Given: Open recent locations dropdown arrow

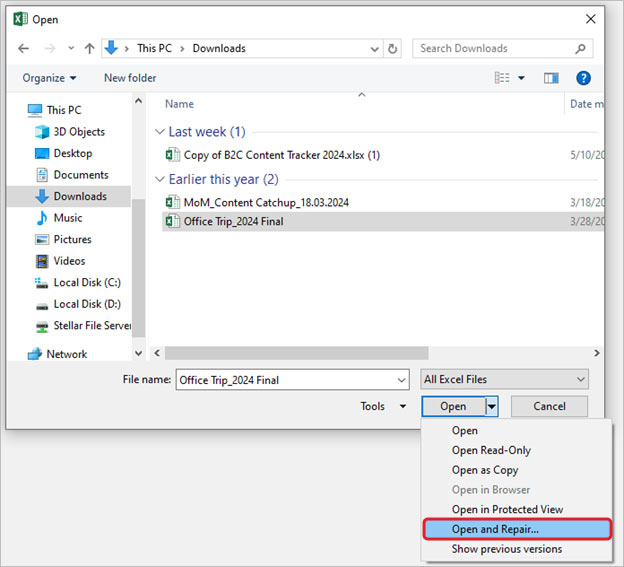Looking at the screenshot, I should [x=71, y=48].
